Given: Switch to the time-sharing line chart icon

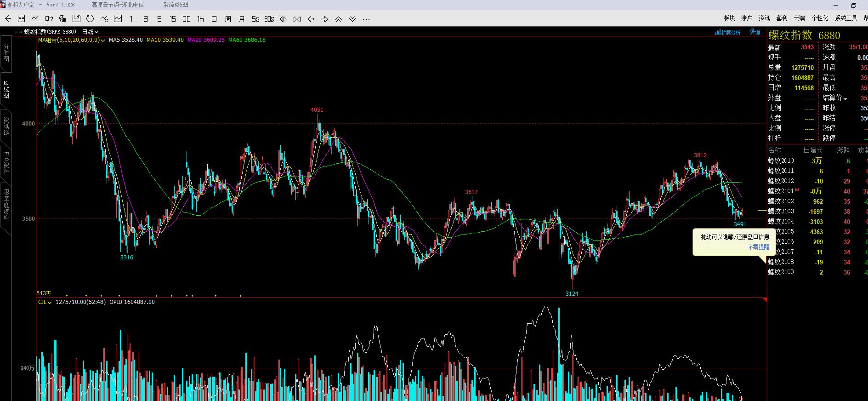Looking at the screenshot, I should coord(35,19).
